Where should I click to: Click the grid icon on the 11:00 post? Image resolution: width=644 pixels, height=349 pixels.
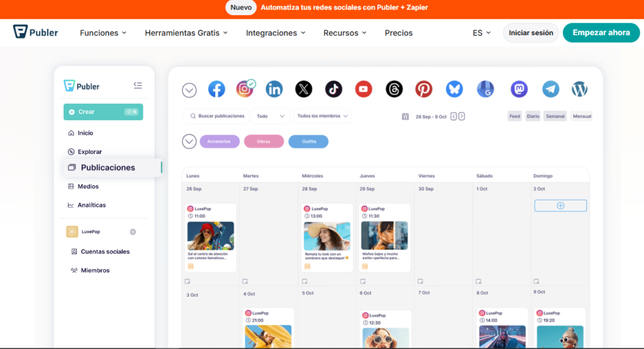coord(191,267)
